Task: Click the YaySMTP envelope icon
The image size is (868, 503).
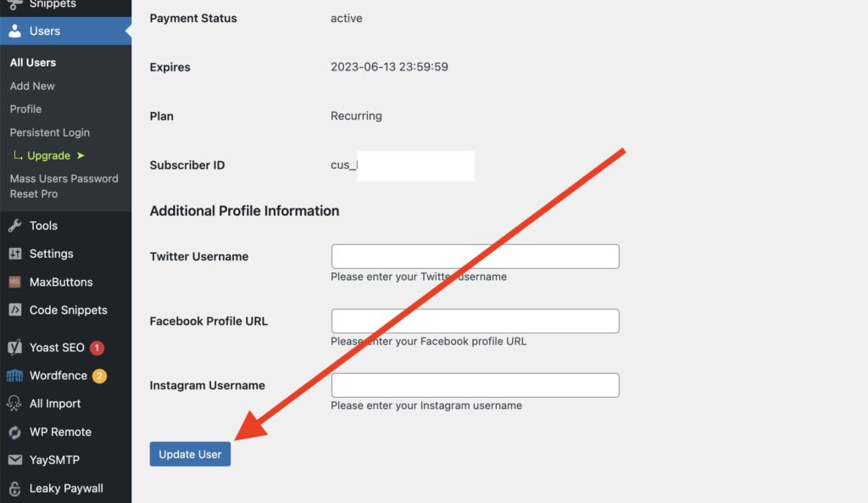Action: 14,460
